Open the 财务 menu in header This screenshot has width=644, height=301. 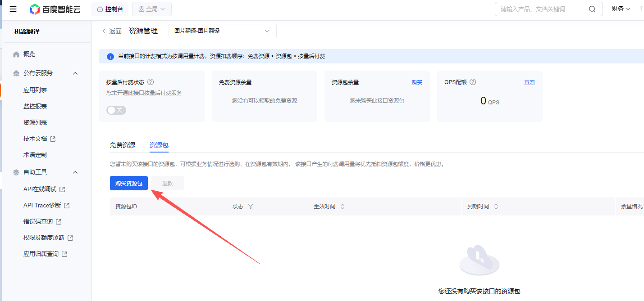coord(620,9)
